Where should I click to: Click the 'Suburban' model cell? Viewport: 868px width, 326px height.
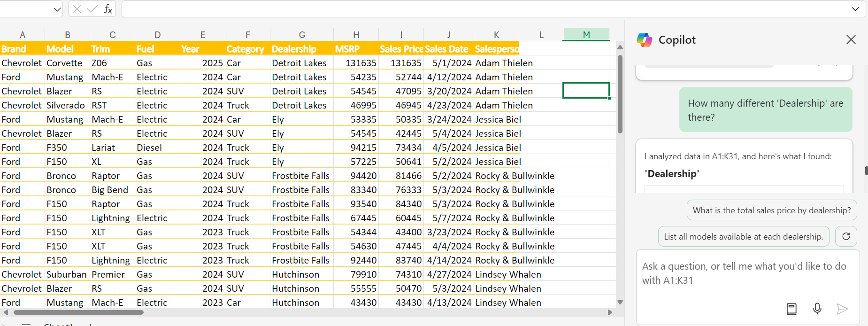click(68, 274)
